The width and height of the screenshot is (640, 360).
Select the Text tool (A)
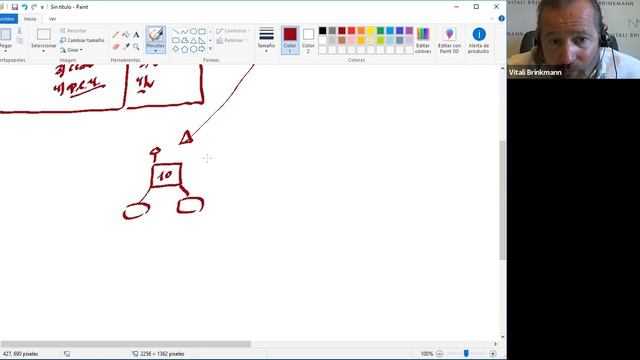136,35
